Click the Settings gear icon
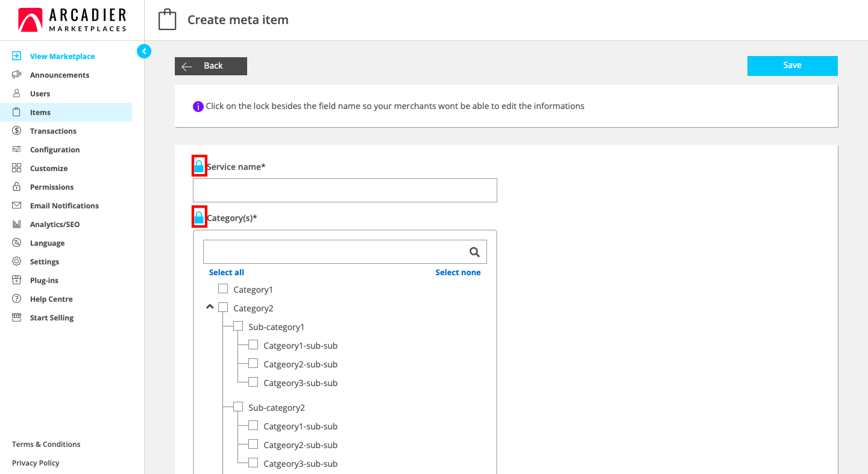Image resolution: width=868 pixels, height=474 pixels. click(17, 261)
